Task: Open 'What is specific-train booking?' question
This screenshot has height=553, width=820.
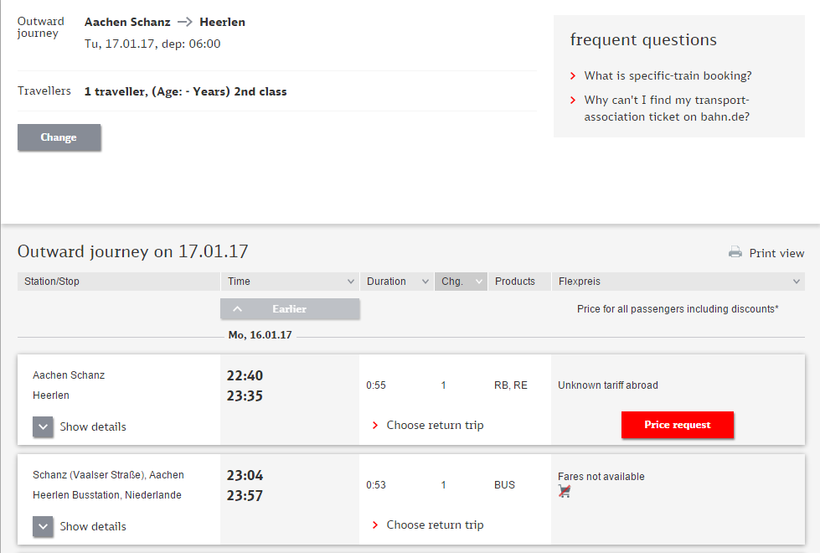Action: [668, 76]
